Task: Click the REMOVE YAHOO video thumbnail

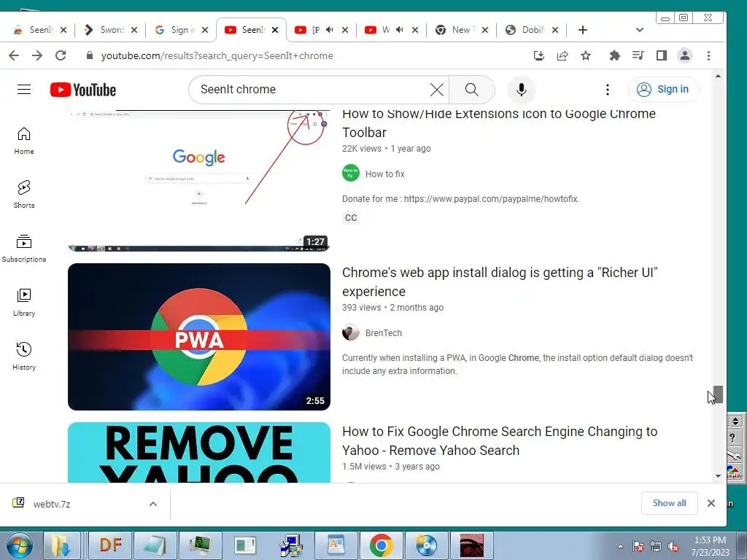Action: (199, 452)
